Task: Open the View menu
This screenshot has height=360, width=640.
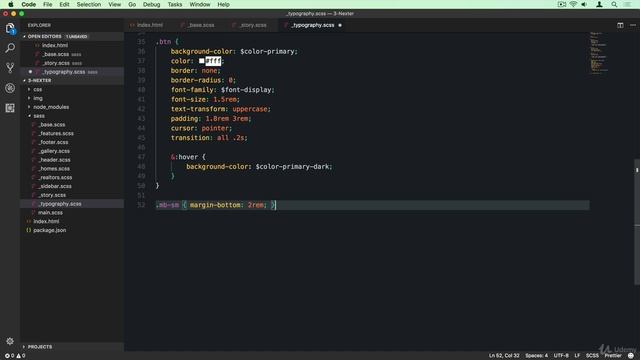Action: coord(114,4)
